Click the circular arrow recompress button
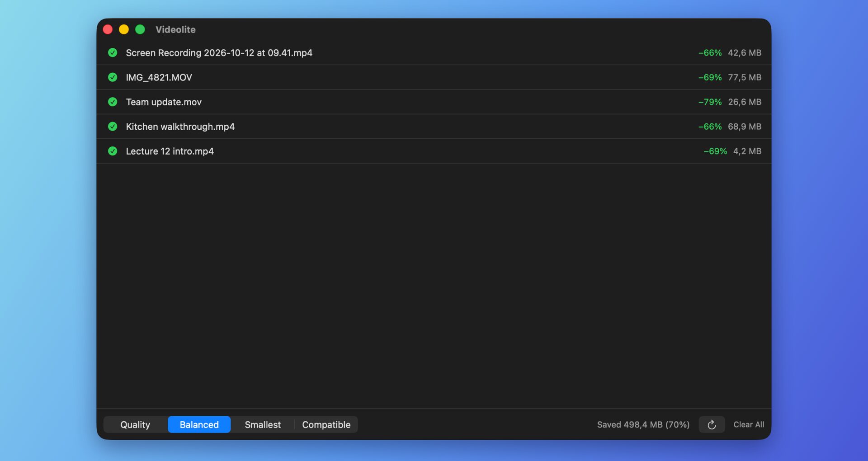Screen dimensions: 868x461 coord(712,424)
